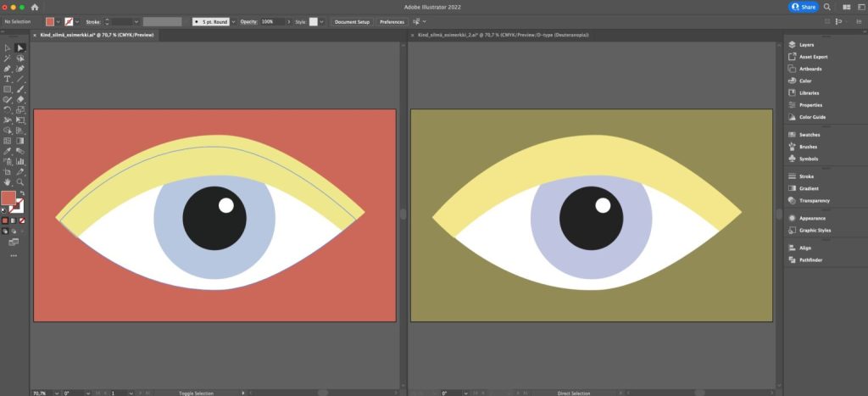
Task: Switch to Kind_silmä_esimerkki.ai document tab
Action: 93,35
